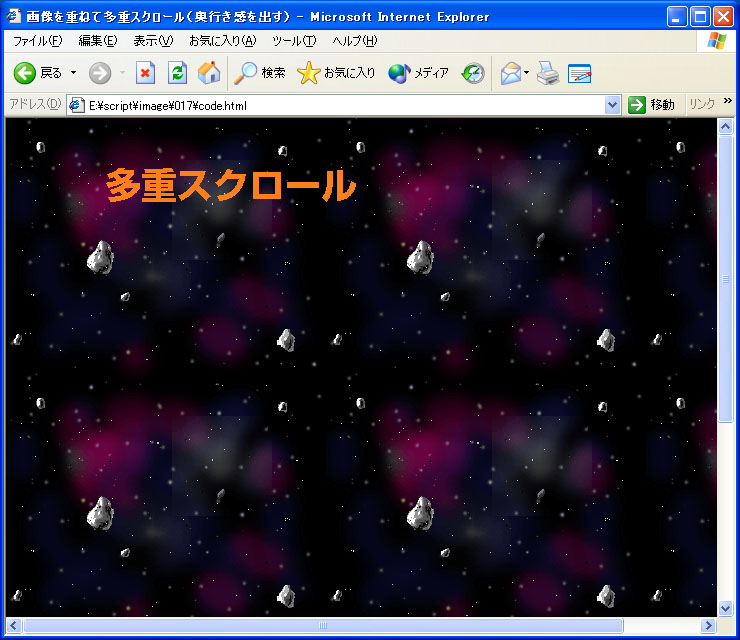Open the ヘルプ(H) menu
Screen dimensions: 740x640
[x=354, y=41]
